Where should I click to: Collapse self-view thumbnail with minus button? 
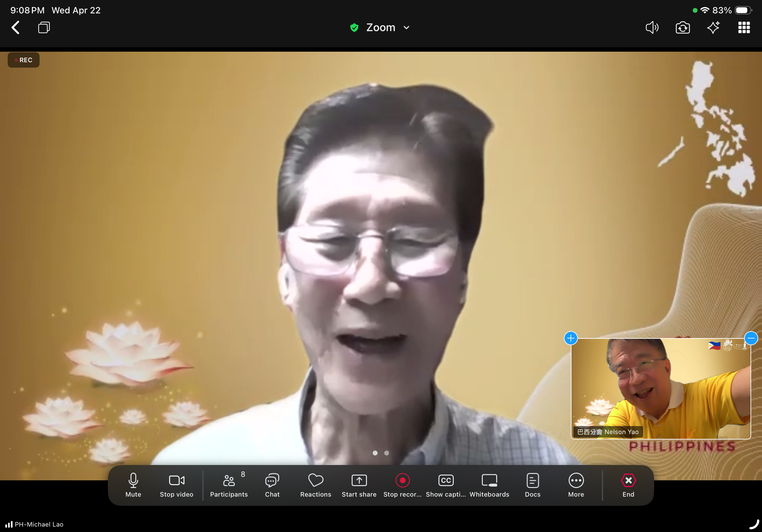pyautogui.click(x=751, y=338)
